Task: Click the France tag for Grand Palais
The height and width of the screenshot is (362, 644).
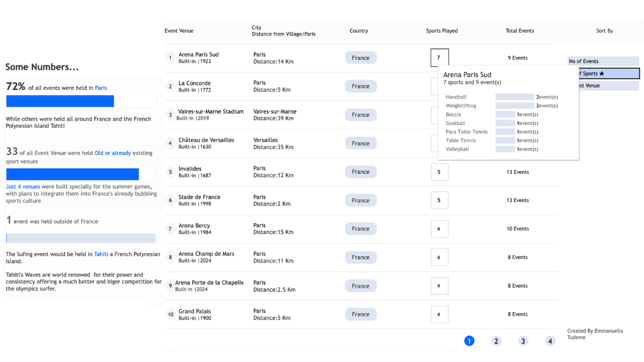Action: [x=361, y=314]
